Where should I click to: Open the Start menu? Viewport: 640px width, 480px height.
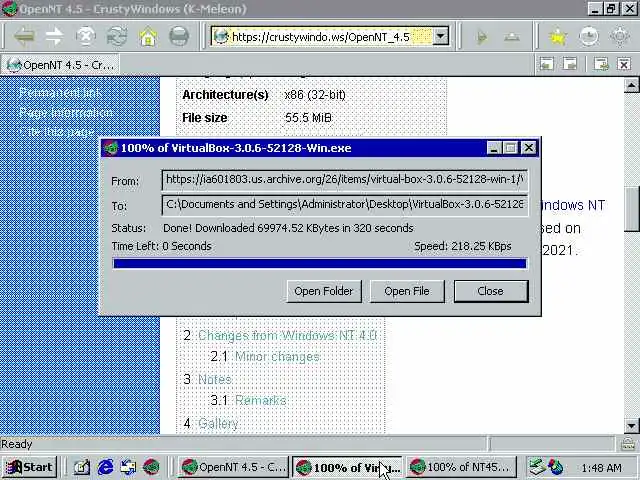pyautogui.click(x=30, y=467)
